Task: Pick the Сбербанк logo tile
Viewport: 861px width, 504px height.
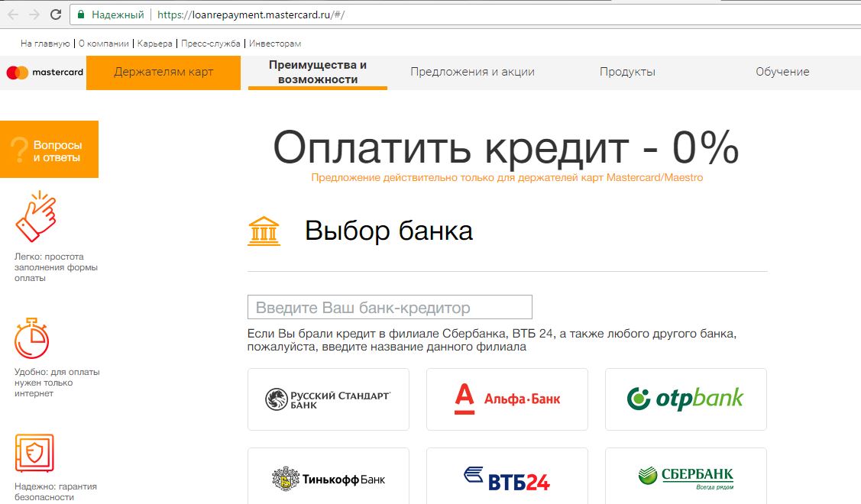Action: click(686, 477)
